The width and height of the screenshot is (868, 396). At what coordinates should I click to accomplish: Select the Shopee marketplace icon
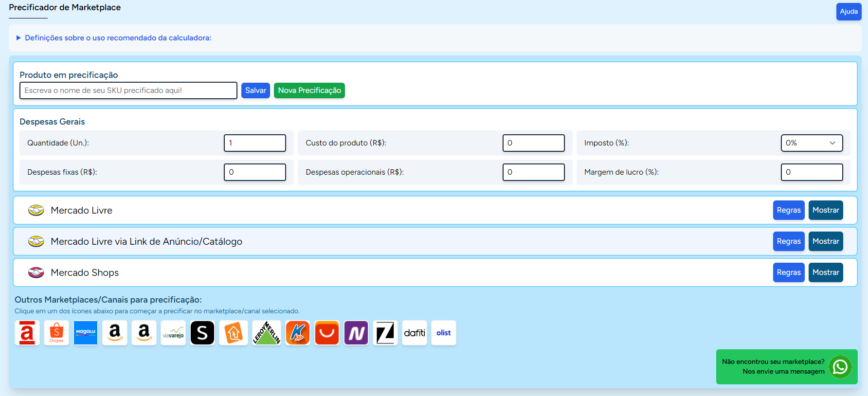[x=56, y=333]
